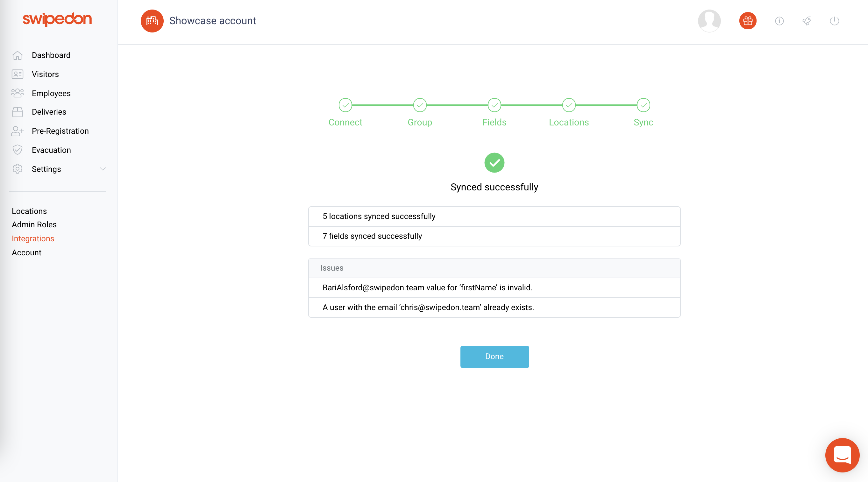868x482 pixels.
Task: Open Admin Roles settings link
Action: (x=34, y=224)
